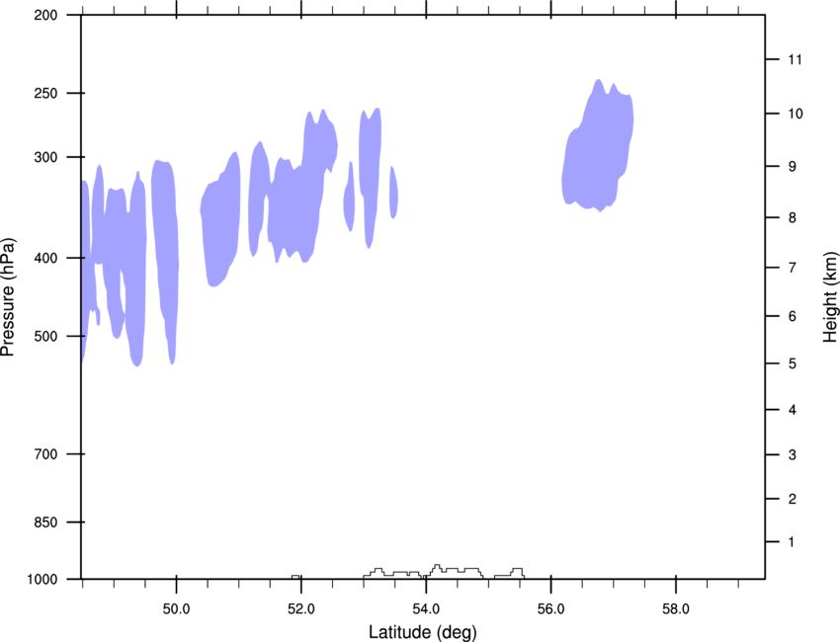
Task: Pick the 3 km height label
Action: (x=793, y=455)
